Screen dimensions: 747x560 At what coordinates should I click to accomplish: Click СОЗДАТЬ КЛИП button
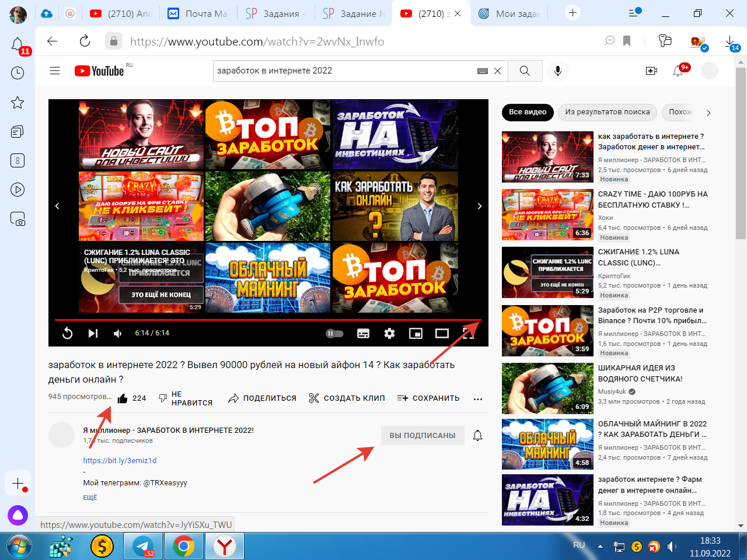[347, 398]
